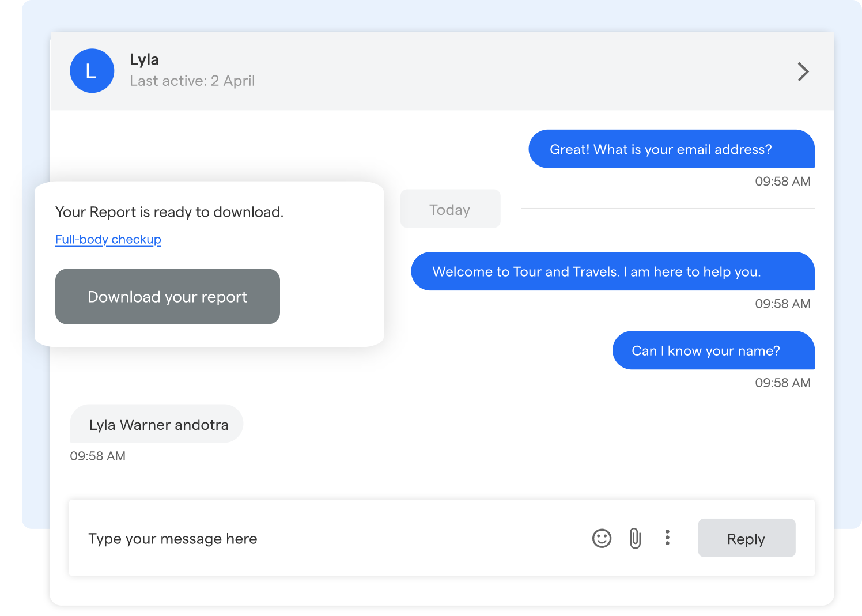Click 'Last active: 2 April' status text
The image size is (862, 616).
(x=192, y=81)
